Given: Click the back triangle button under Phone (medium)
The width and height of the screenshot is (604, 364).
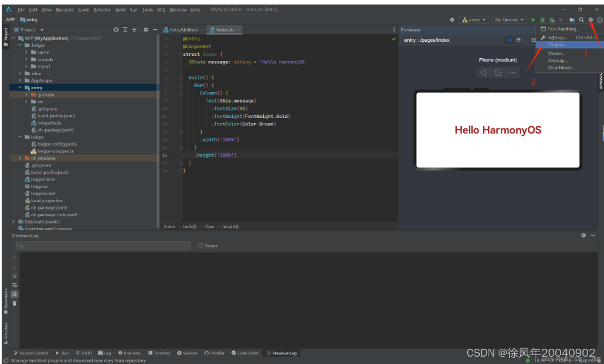Looking at the screenshot, I should tap(484, 72).
